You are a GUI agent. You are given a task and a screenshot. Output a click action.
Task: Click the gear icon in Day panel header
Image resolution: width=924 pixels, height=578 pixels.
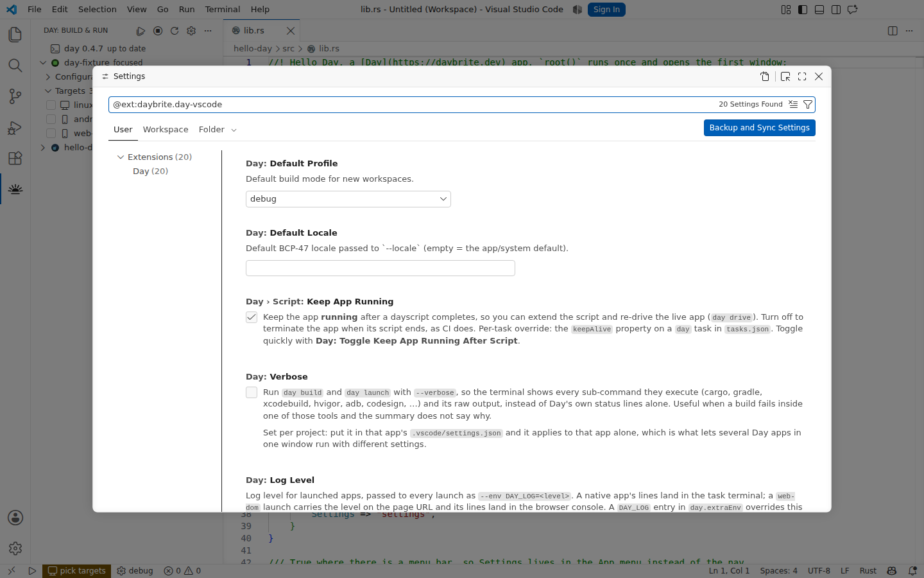(191, 31)
